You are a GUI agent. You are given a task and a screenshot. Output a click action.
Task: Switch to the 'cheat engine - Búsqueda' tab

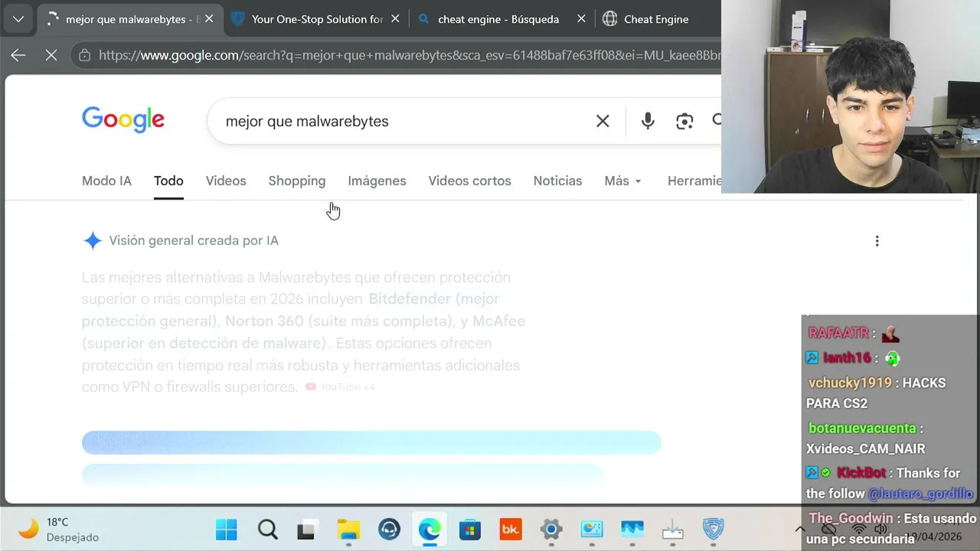pyautogui.click(x=498, y=19)
